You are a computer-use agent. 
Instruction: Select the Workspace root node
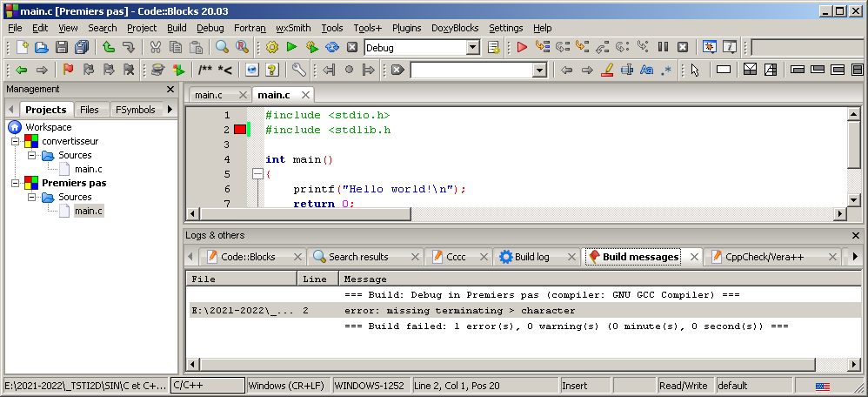click(x=49, y=127)
